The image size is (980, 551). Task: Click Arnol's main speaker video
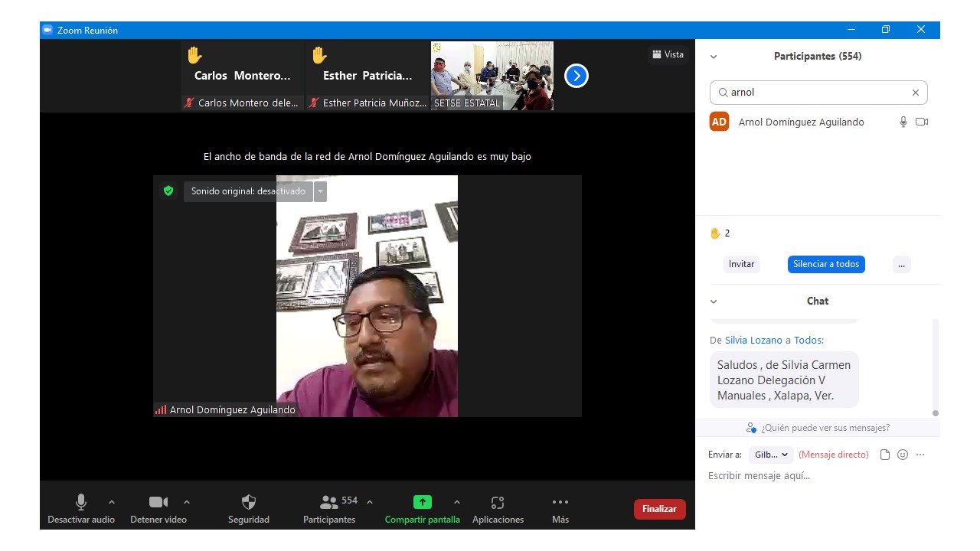point(367,296)
